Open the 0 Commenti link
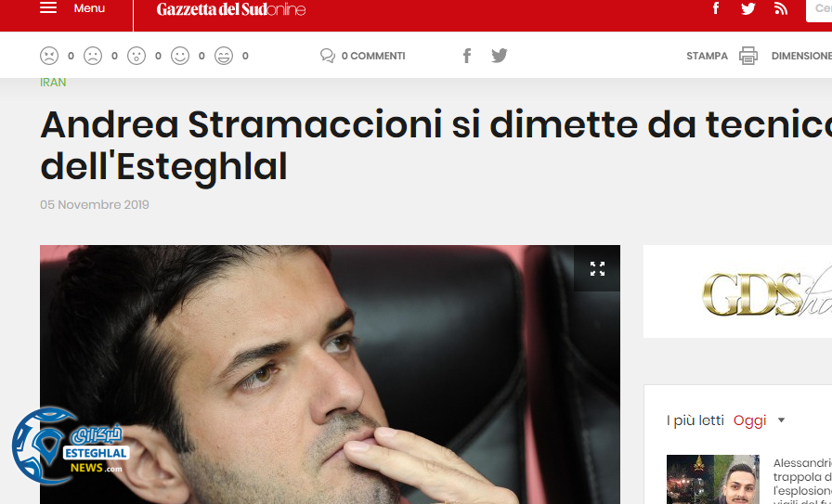 click(363, 56)
